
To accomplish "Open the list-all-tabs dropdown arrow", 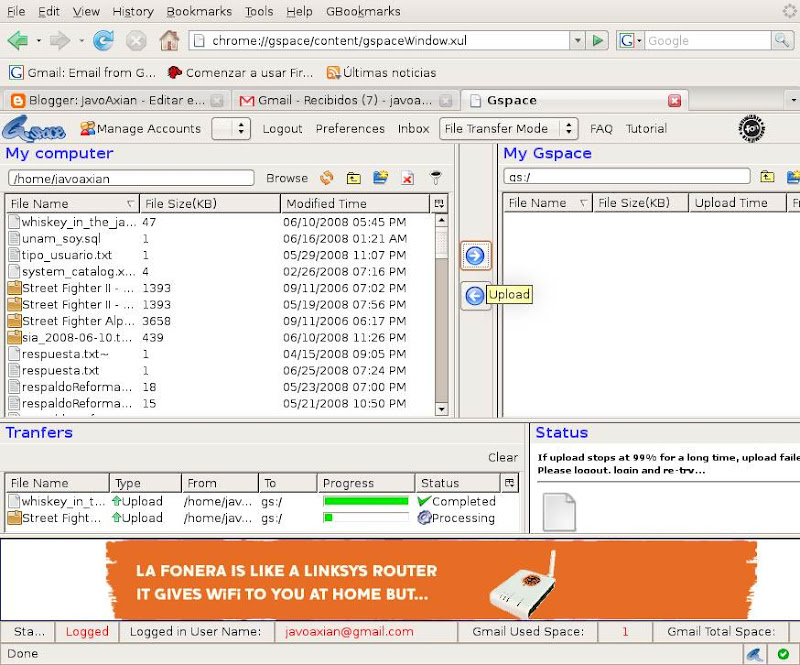I will coord(793,100).
